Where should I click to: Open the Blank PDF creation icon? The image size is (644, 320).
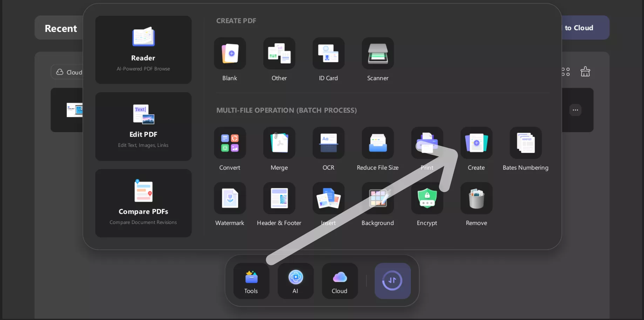click(230, 54)
